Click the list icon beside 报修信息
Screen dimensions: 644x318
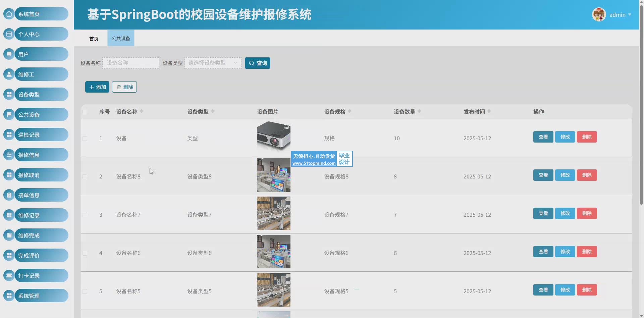pyautogui.click(x=9, y=155)
